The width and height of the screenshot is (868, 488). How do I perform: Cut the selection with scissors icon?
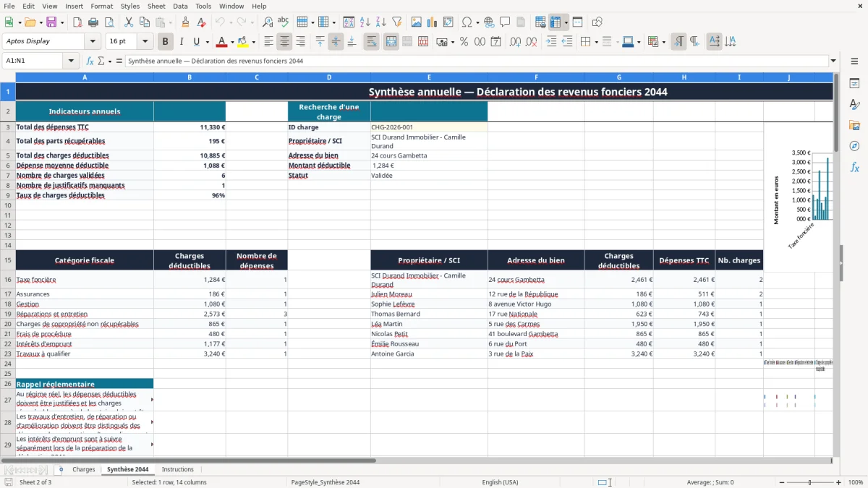pyautogui.click(x=128, y=22)
